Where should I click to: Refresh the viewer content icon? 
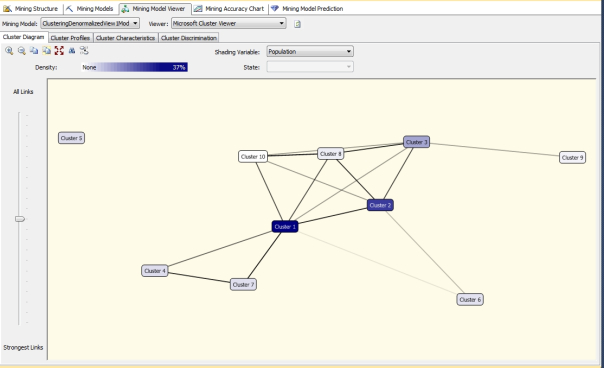(x=297, y=24)
